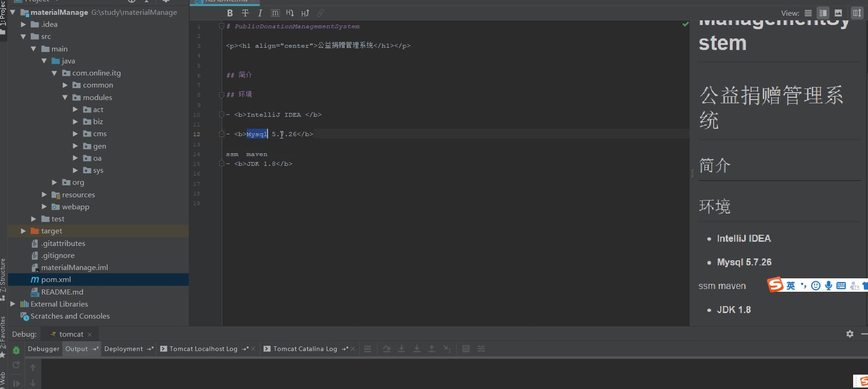This screenshot has height=389, width=868.
Task: Expand the External Libraries node
Action: click(x=13, y=304)
